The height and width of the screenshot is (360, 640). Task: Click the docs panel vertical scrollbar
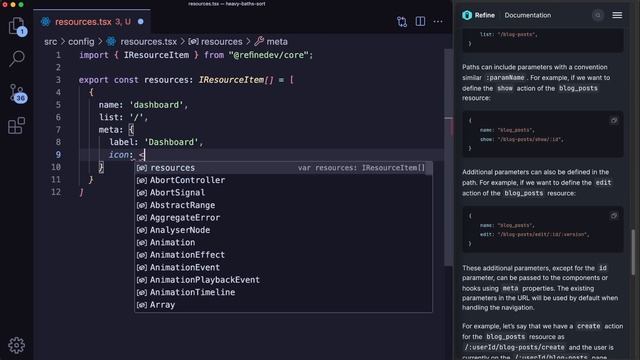tap(633, 252)
